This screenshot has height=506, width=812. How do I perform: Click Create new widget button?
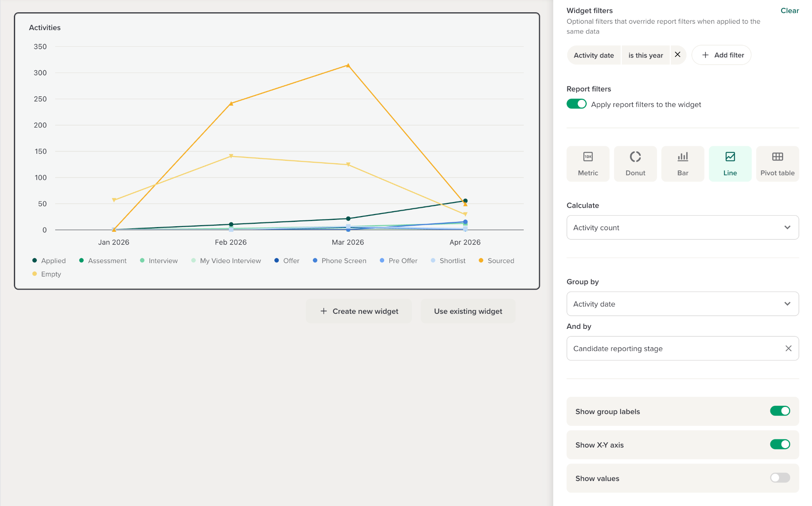359,311
